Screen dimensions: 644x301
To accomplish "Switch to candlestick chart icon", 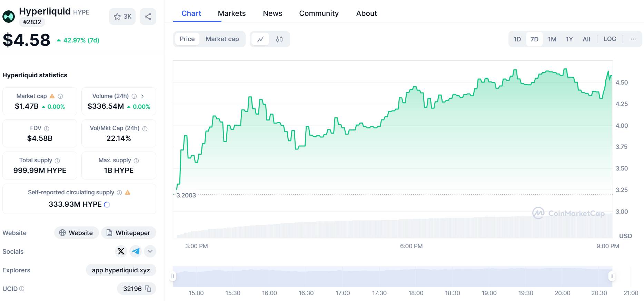I will 279,39.
